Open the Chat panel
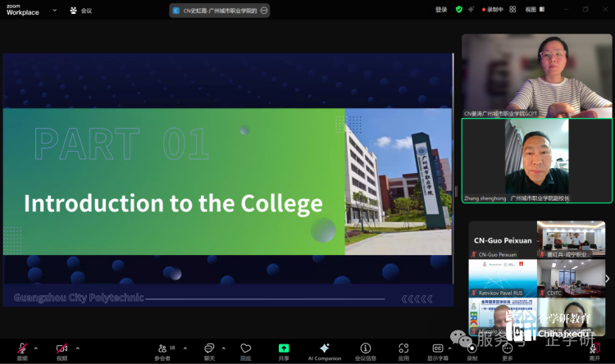This screenshot has height=364, width=615. [209, 350]
